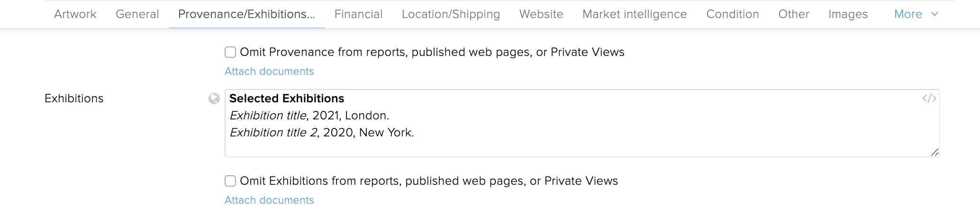The width and height of the screenshot is (980, 216).
Task: Open the Market intelligence tab
Action: [x=635, y=14]
